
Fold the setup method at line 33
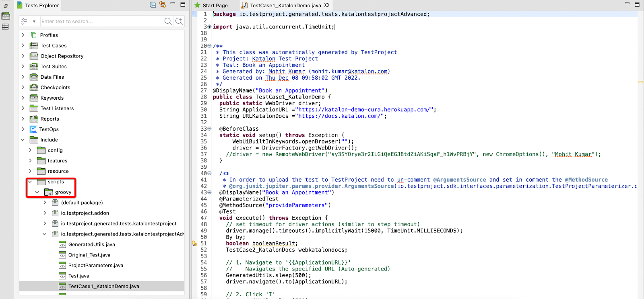click(x=209, y=129)
